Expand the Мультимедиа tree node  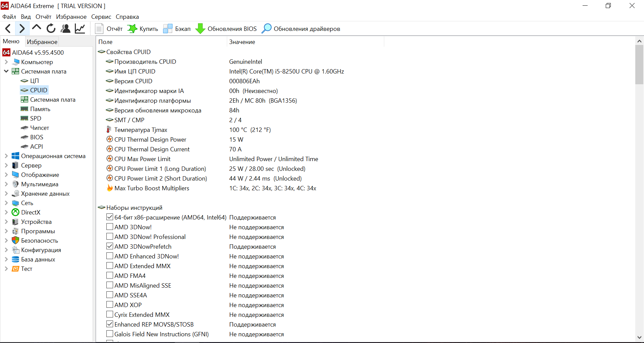pos(6,184)
